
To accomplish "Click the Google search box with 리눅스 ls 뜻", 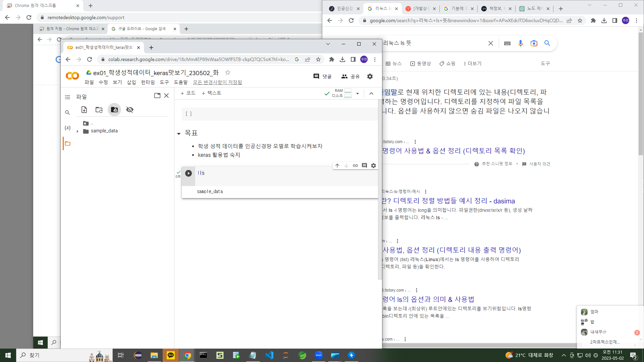I will 433,43.
